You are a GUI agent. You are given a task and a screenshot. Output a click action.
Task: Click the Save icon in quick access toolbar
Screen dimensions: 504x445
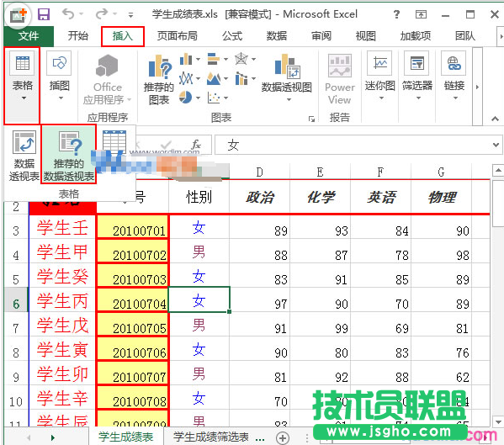(x=44, y=14)
